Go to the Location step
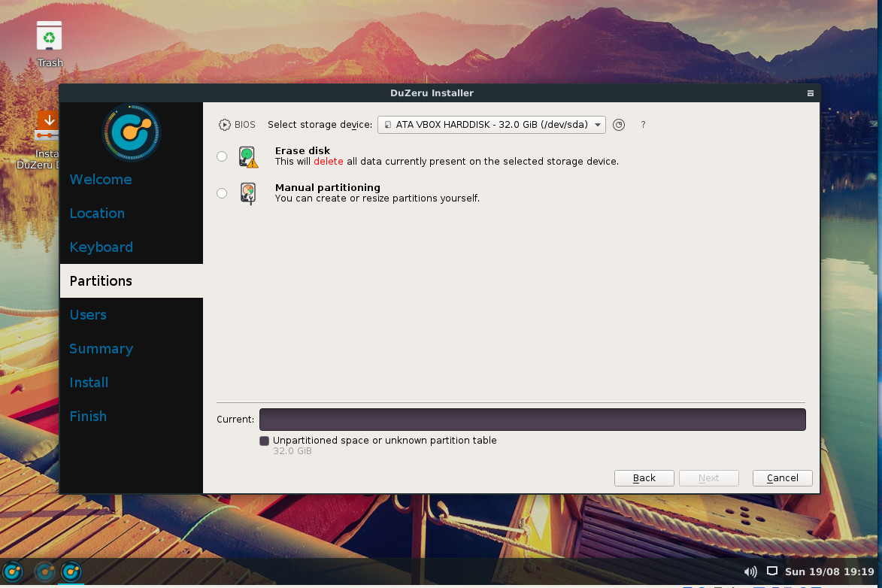This screenshot has height=588, width=882. tap(97, 214)
